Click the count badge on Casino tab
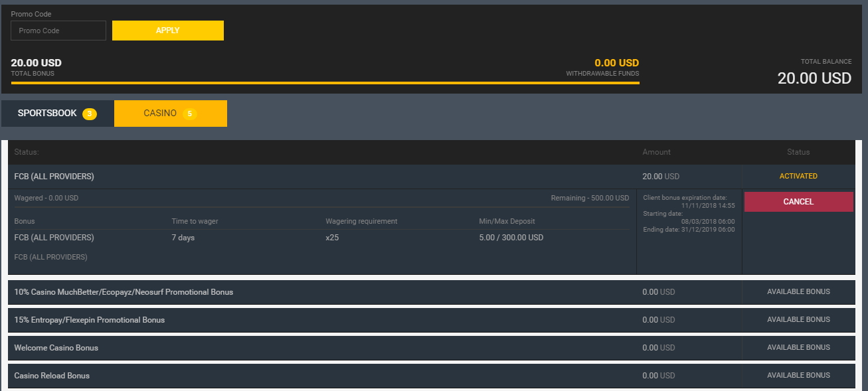Image resolution: width=868 pixels, height=391 pixels. pyautogui.click(x=190, y=114)
